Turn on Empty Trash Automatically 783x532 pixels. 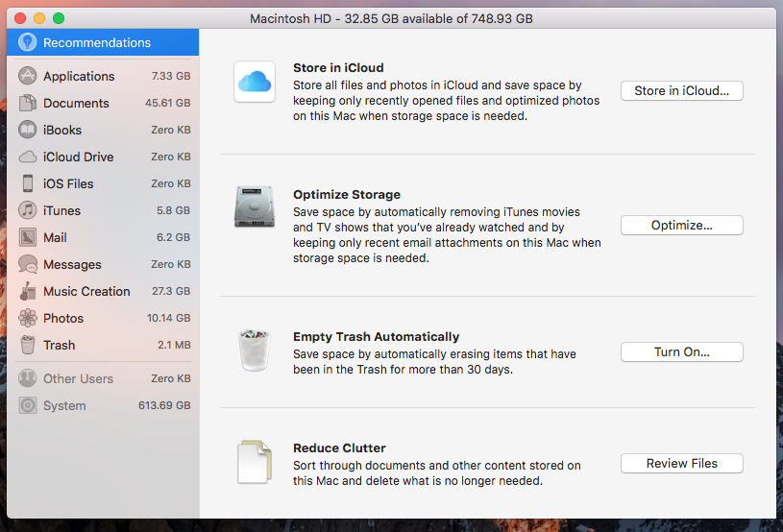tap(681, 351)
